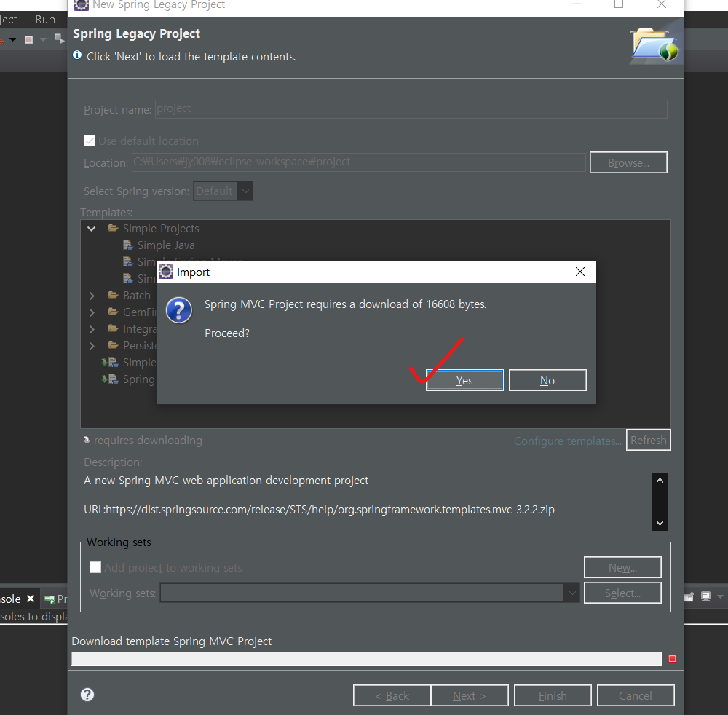Viewport: 728px width, 715px height.
Task: Click the Eclipse icon in Import title bar
Action: click(x=166, y=272)
